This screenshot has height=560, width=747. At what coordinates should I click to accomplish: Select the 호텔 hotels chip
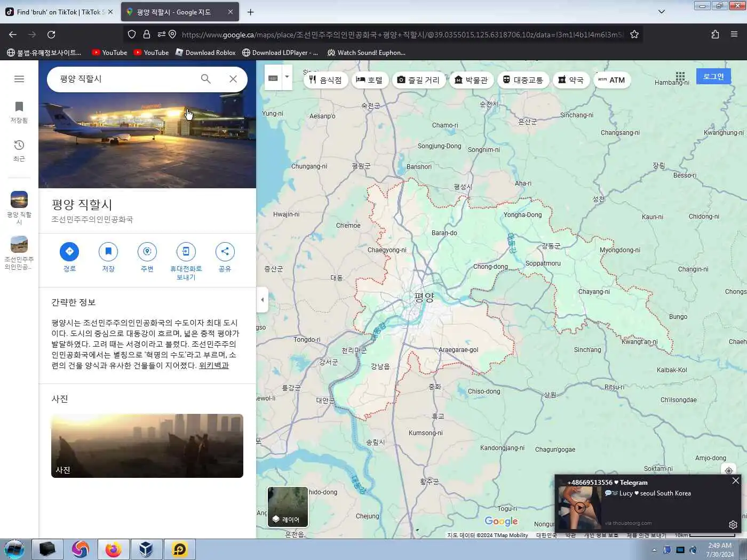[x=370, y=80]
